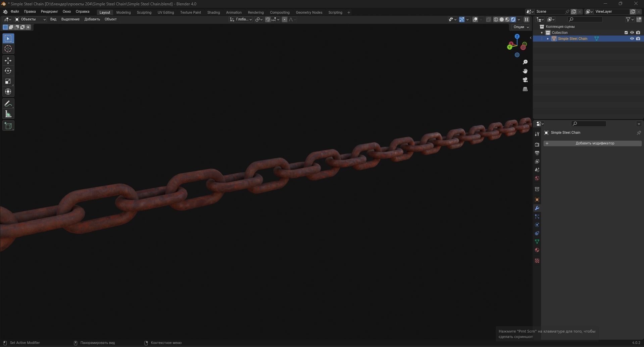The image size is (644, 347).
Task: Click the viewport zoom magnifier icon
Action: [x=525, y=62]
